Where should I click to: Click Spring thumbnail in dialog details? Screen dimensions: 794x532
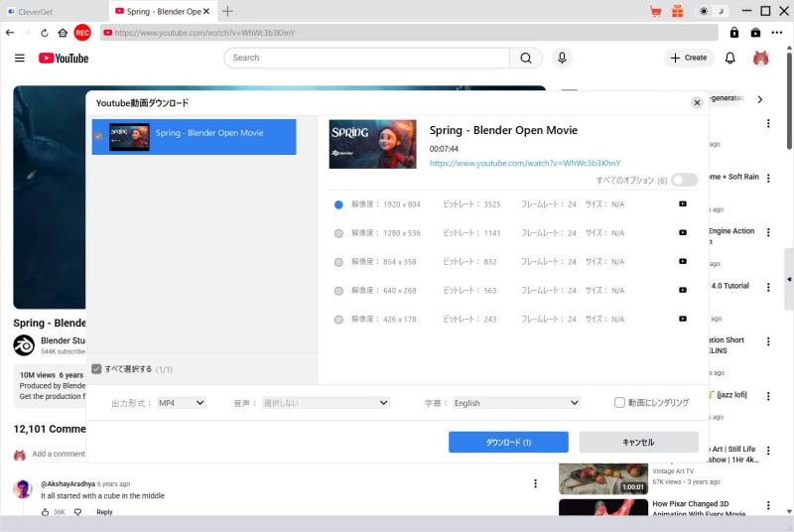(373, 144)
